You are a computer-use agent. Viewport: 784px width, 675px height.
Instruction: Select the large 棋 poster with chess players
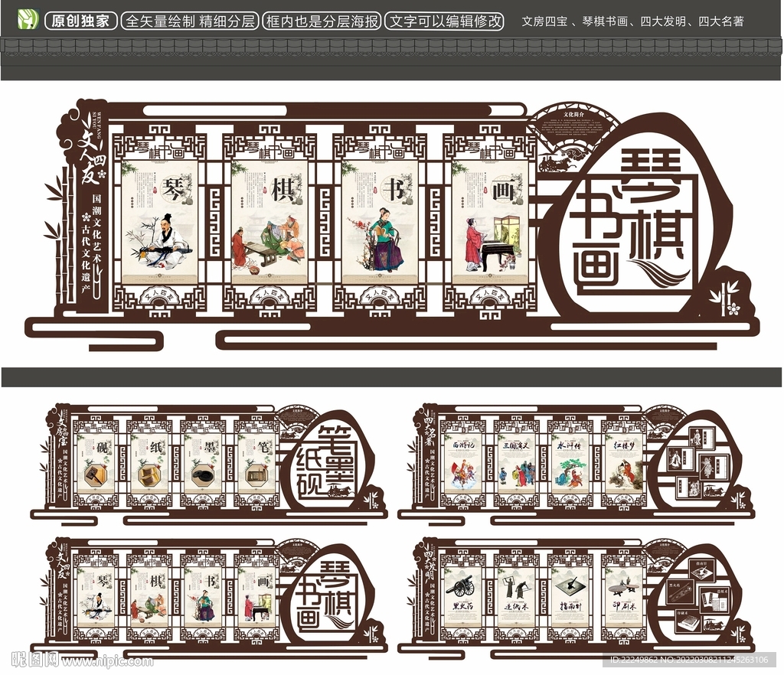[270, 220]
